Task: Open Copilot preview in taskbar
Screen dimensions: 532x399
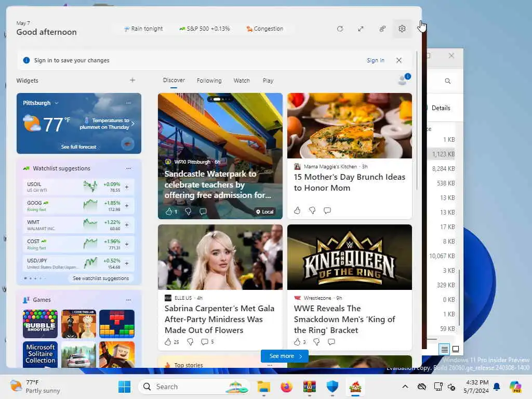Action: (x=515, y=387)
